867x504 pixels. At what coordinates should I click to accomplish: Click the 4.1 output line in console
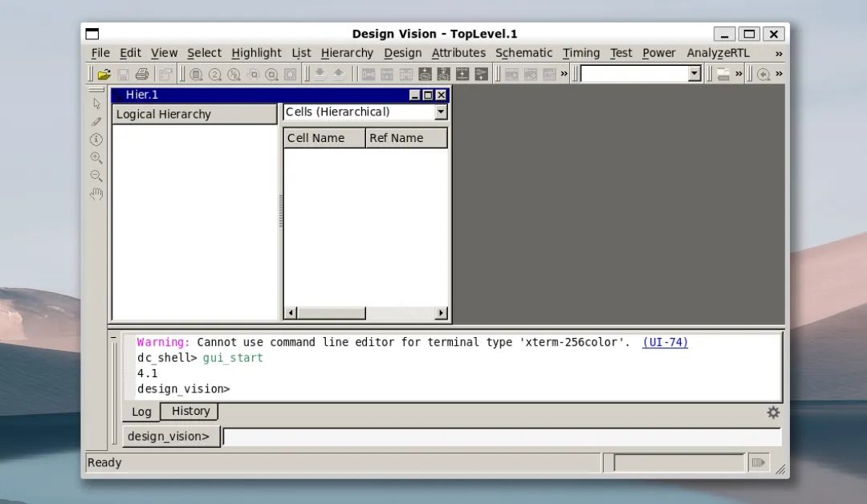click(x=148, y=373)
